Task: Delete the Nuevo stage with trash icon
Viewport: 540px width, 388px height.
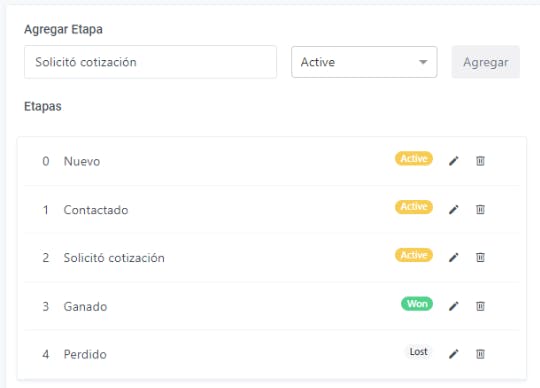Action: (480, 161)
